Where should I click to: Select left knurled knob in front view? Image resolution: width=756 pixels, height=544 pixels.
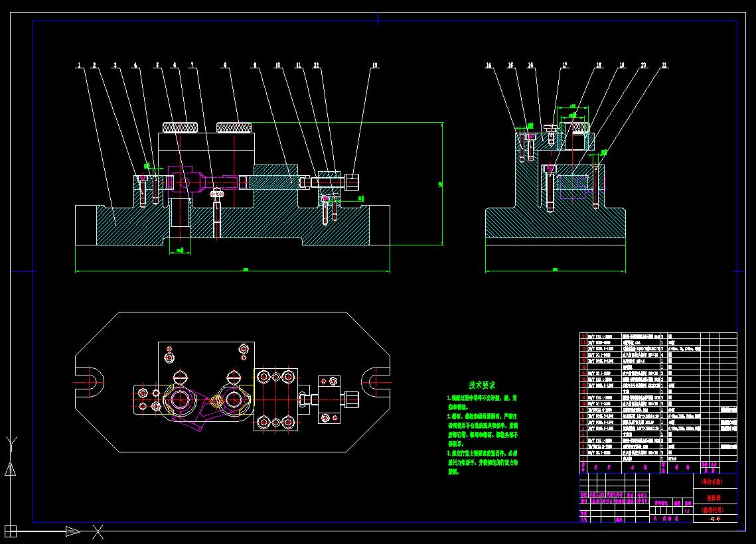point(181,127)
